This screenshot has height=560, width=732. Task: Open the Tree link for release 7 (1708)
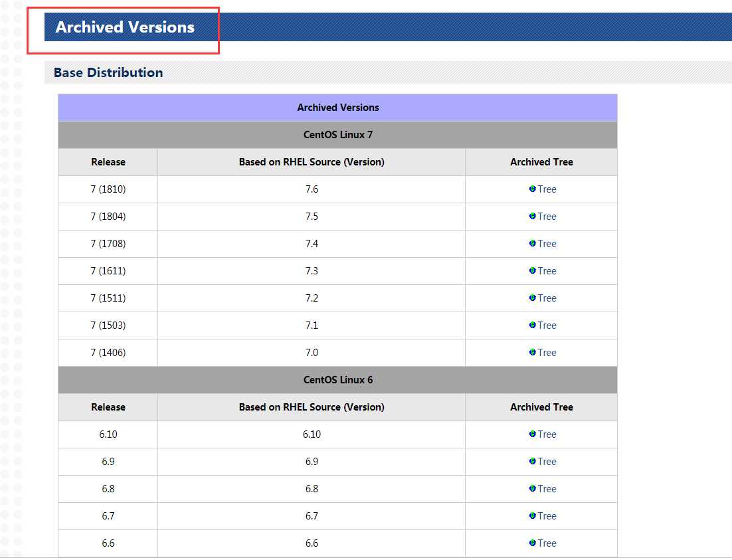coord(547,243)
